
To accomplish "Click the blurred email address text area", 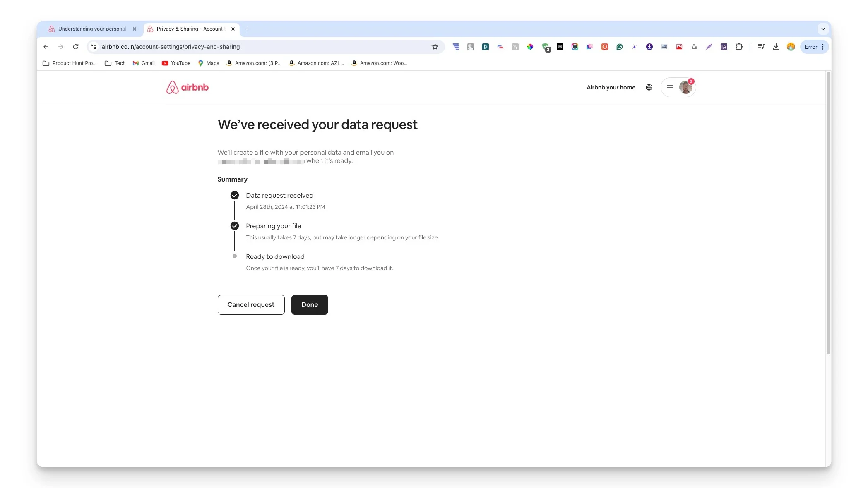I will [261, 160].
